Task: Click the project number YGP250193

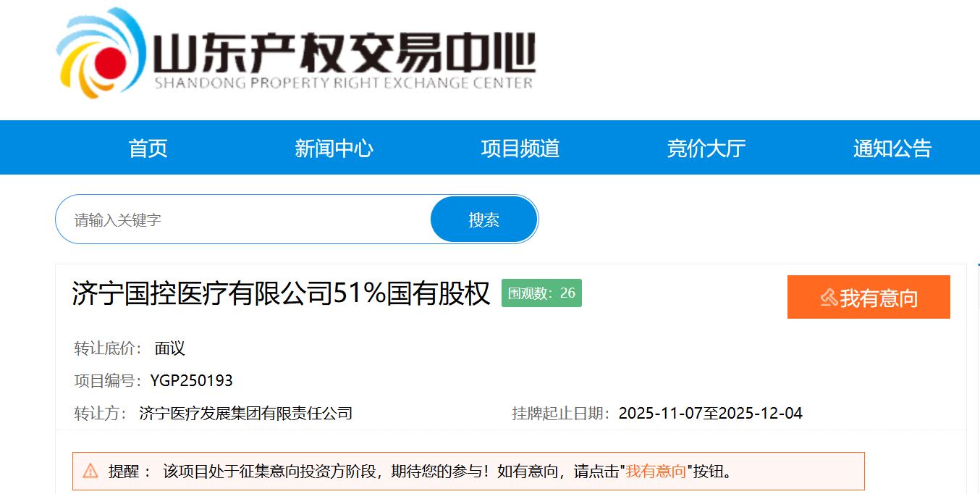Action: pos(192,381)
